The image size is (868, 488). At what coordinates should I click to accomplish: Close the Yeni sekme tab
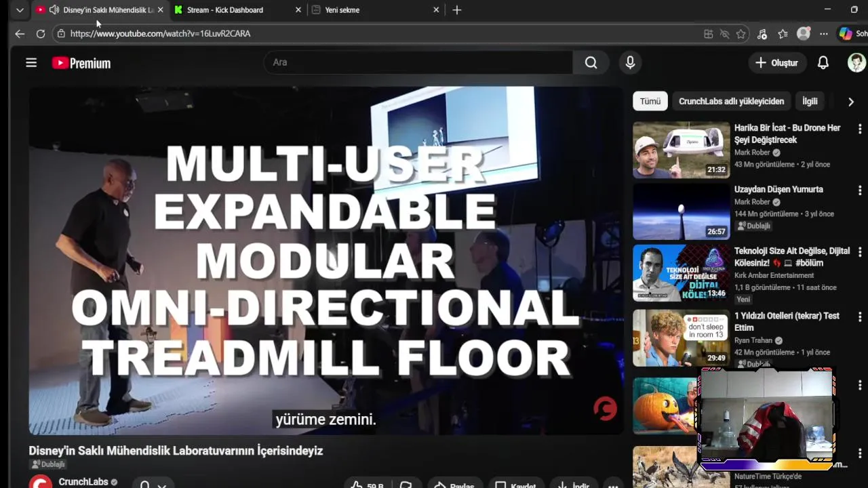pos(436,10)
